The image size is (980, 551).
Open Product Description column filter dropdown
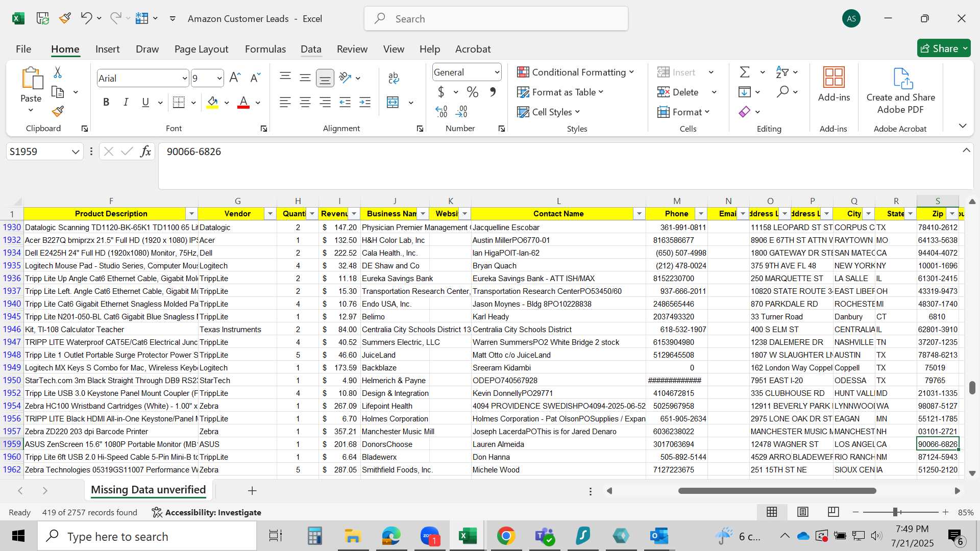coord(191,214)
